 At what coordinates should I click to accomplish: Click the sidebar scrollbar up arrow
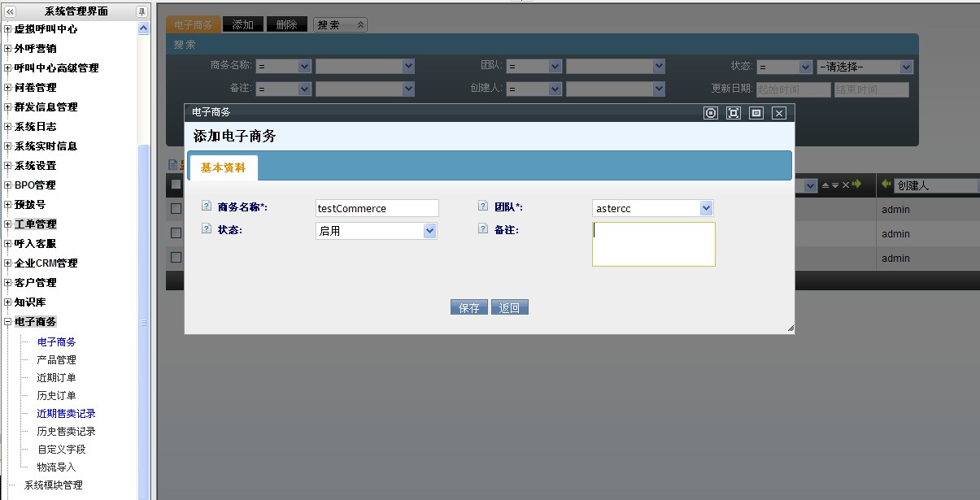(144, 28)
